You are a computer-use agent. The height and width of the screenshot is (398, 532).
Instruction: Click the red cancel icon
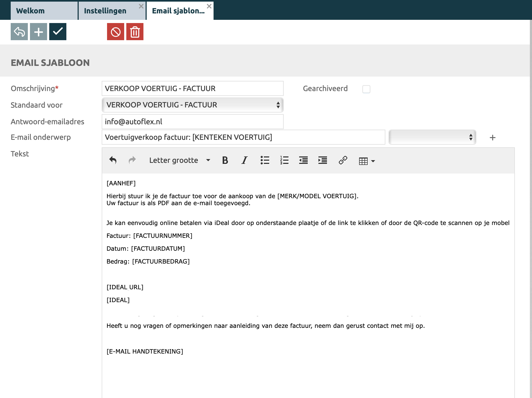[x=116, y=32]
